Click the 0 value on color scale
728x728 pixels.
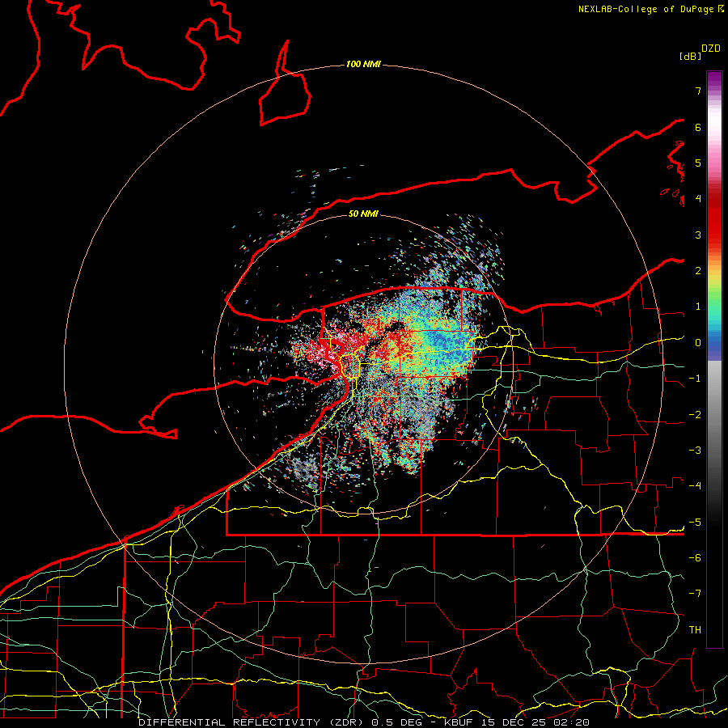click(x=698, y=343)
